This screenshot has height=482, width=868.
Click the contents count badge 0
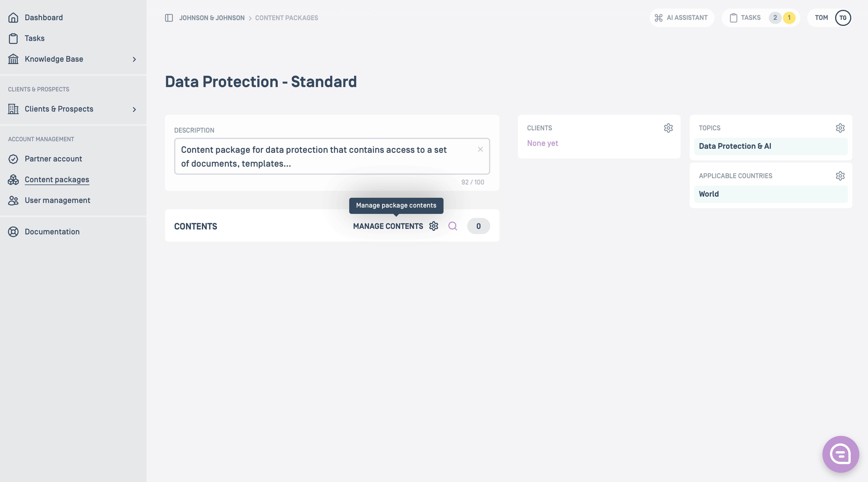pos(478,226)
